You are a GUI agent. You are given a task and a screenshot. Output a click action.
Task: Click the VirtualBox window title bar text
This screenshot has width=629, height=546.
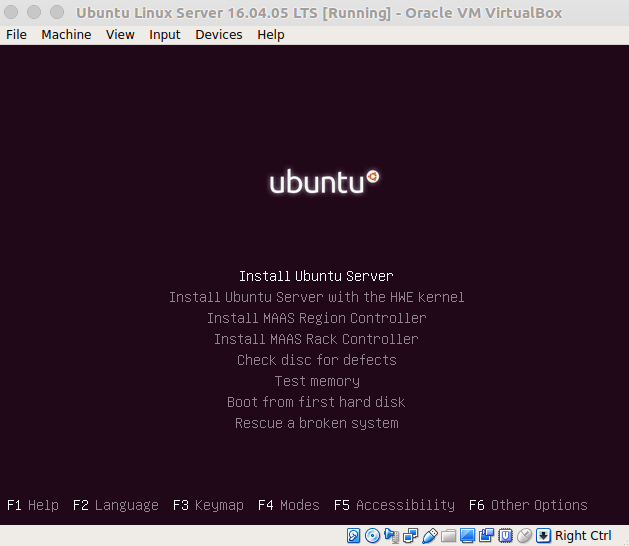pyautogui.click(x=319, y=13)
